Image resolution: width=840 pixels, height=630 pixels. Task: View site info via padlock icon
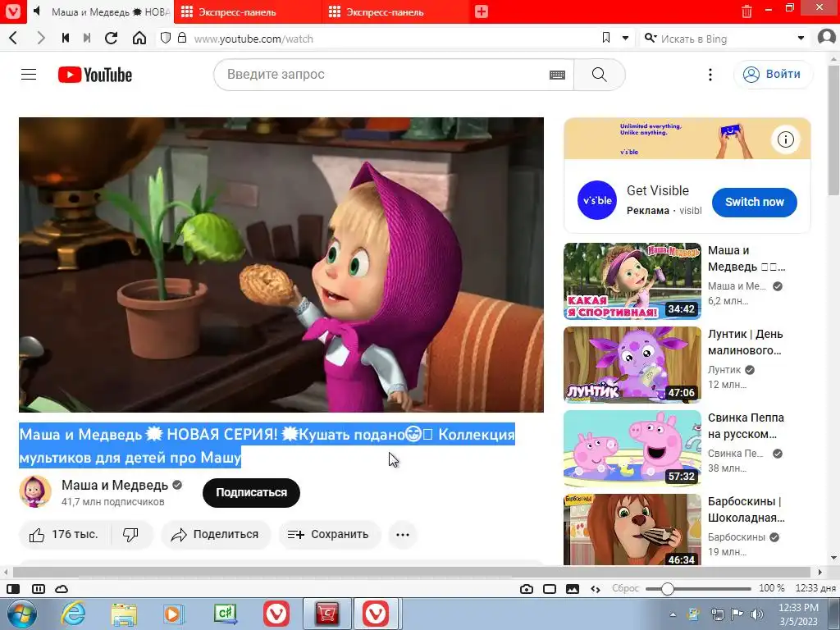[x=182, y=38]
